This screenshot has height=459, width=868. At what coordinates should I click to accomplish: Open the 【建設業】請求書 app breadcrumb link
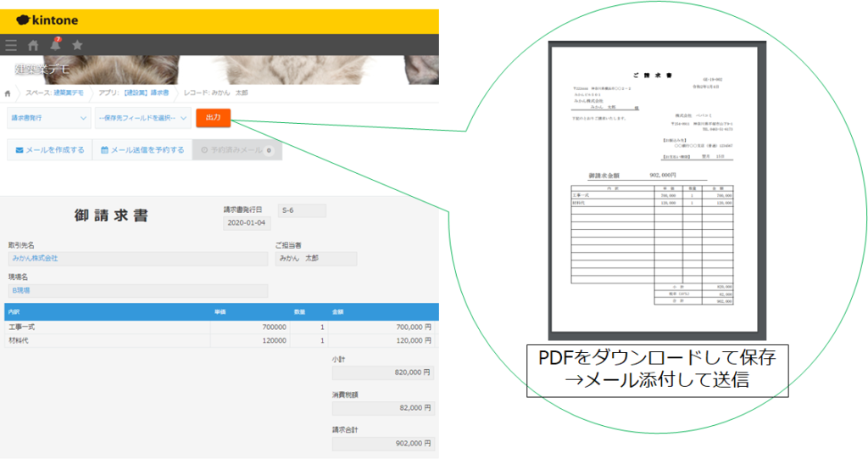coord(146,92)
